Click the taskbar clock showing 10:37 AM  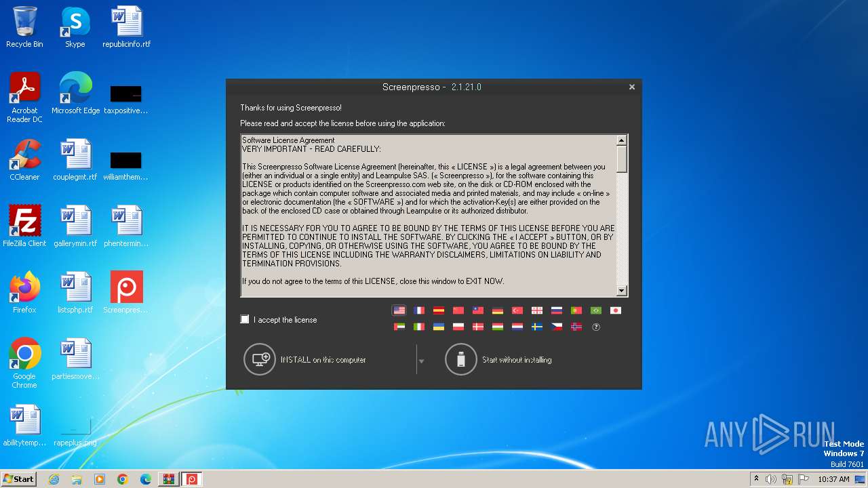pos(833,479)
